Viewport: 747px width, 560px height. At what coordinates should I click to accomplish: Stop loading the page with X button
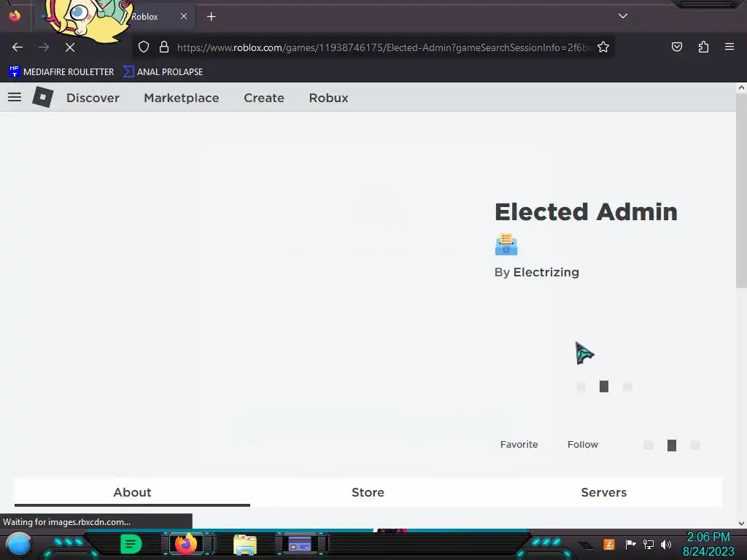(69, 47)
